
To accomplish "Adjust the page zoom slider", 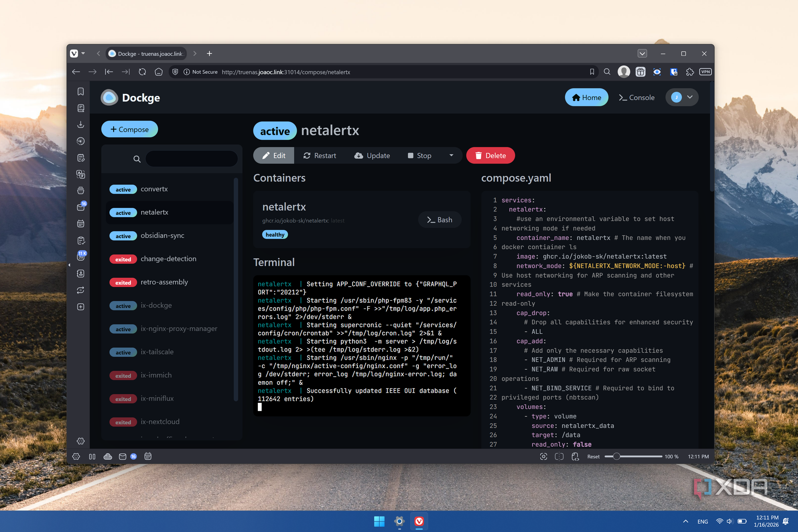I will [x=633, y=457].
